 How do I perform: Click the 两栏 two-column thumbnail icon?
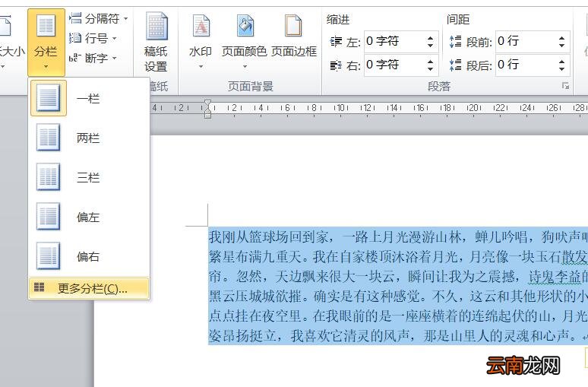click(x=49, y=138)
